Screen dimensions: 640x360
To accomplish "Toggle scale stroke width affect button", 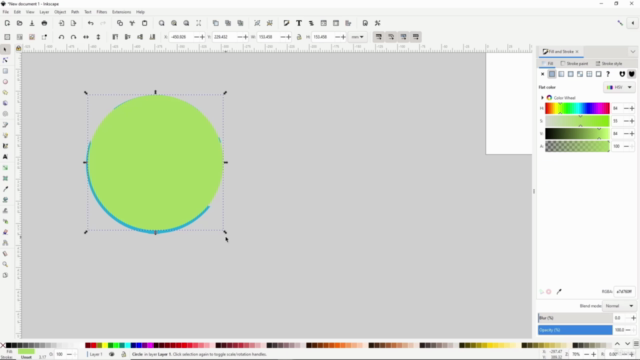I will point(378,37).
